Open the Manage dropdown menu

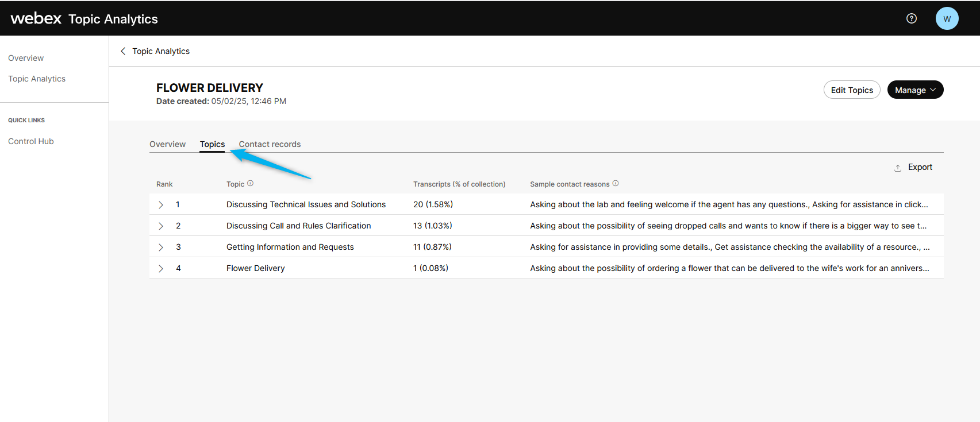915,90
